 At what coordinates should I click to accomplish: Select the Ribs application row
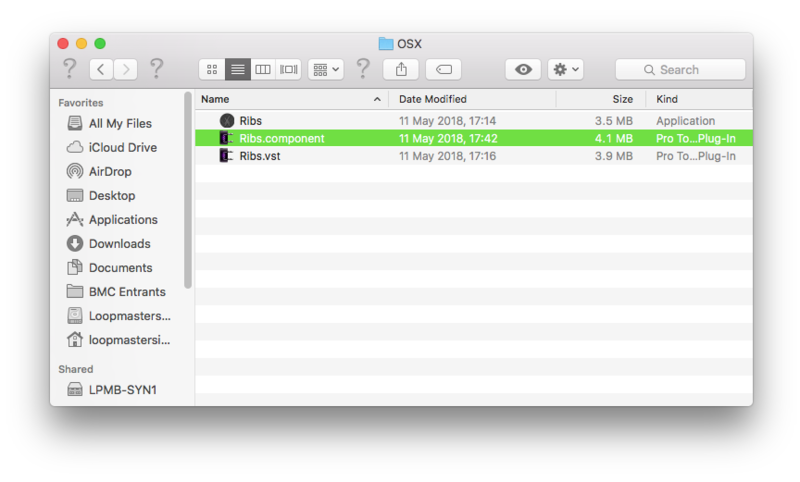click(473, 121)
